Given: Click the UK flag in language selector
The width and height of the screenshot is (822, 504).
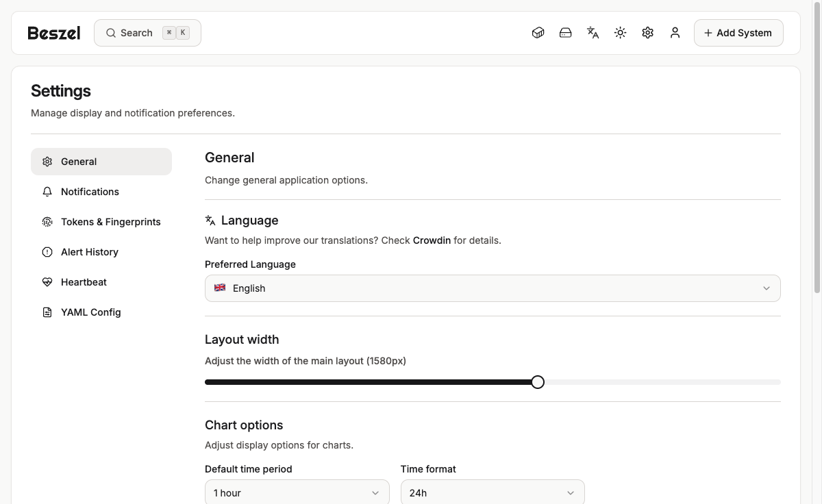Looking at the screenshot, I should coord(220,288).
